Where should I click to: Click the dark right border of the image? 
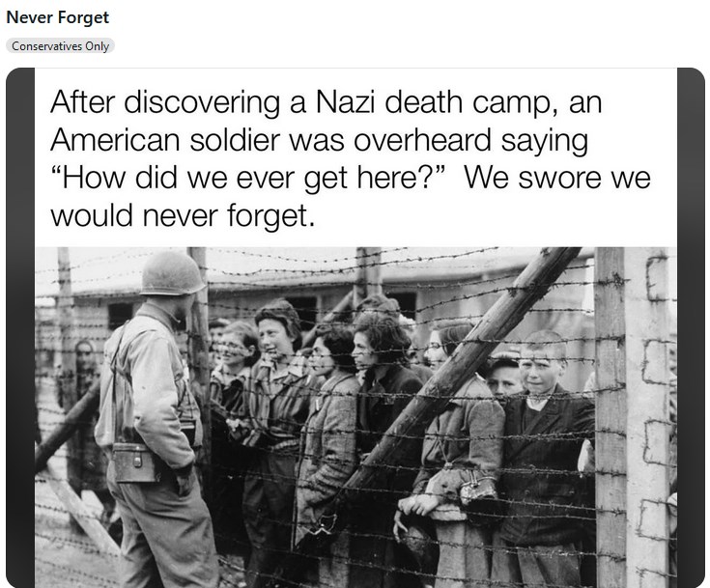tap(691, 327)
